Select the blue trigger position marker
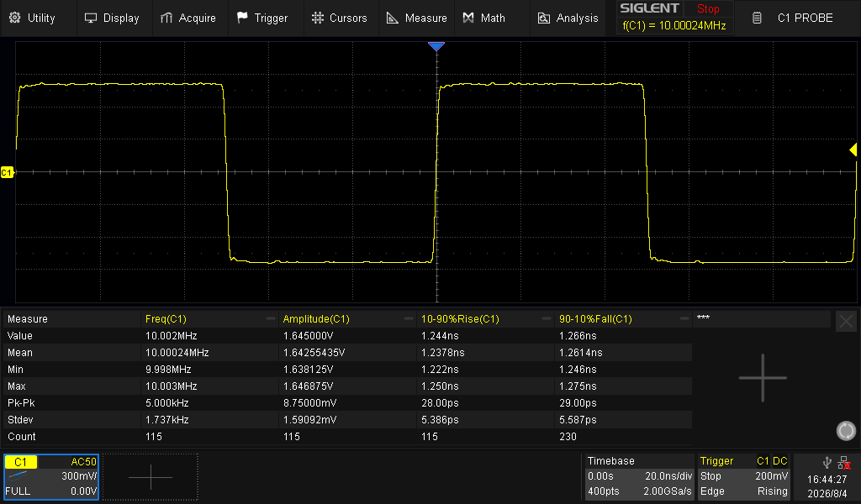 [436, 46]
